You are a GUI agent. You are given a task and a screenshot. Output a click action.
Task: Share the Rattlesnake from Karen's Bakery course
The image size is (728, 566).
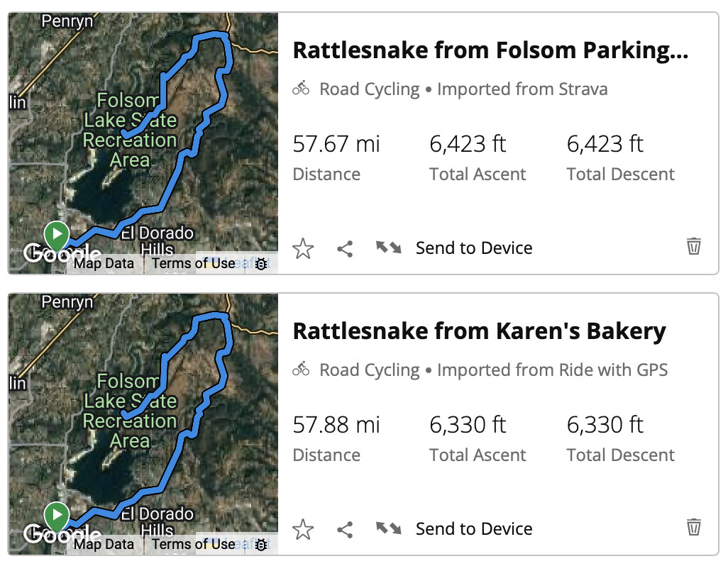[345, 529]
